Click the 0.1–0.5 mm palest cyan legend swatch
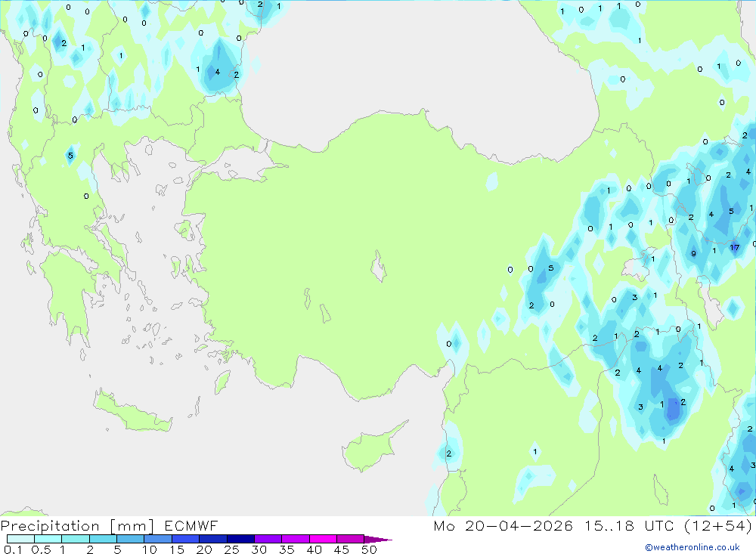756x554 pixels. (x=20, y=539)
